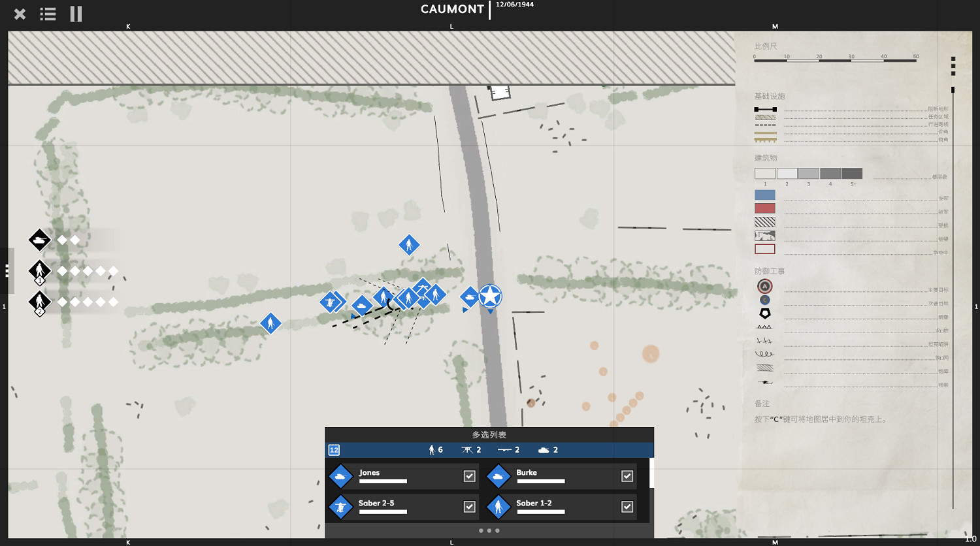Close the Caumont map view
Image resolution: width=980 pixels, height=546 pixels.
pos(20,14)
